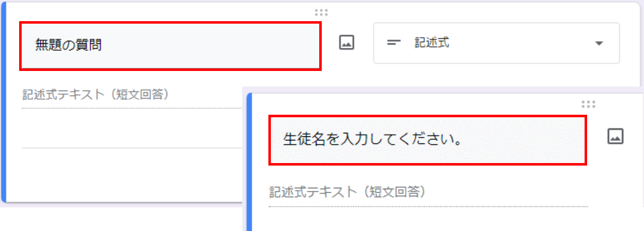Screen dimensions: 644x231
Task: Click 記述式テキスト（短文回答） in the first card
Action: 95,94
